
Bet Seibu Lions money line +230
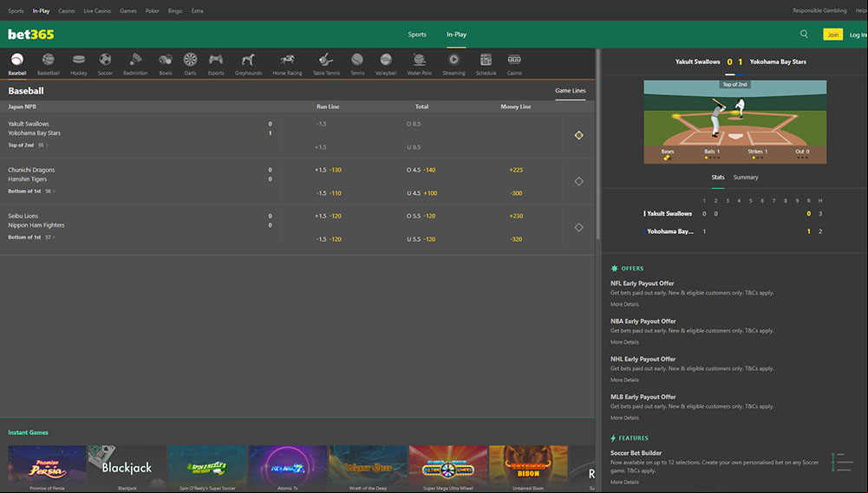pyautogui.click(x=516, y=216)
